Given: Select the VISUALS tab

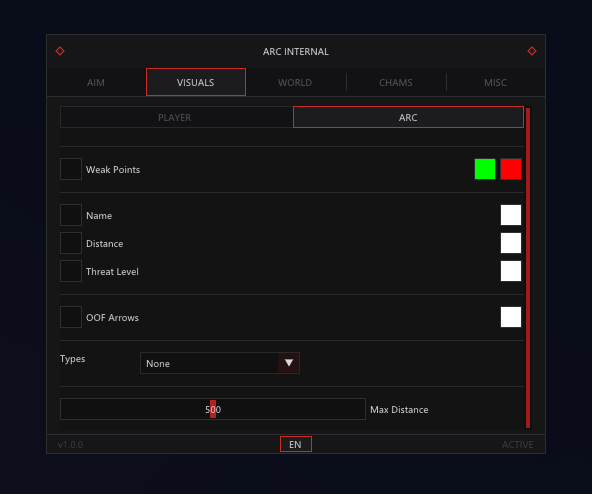Looking at the screenshot, I should coord(196,82).
